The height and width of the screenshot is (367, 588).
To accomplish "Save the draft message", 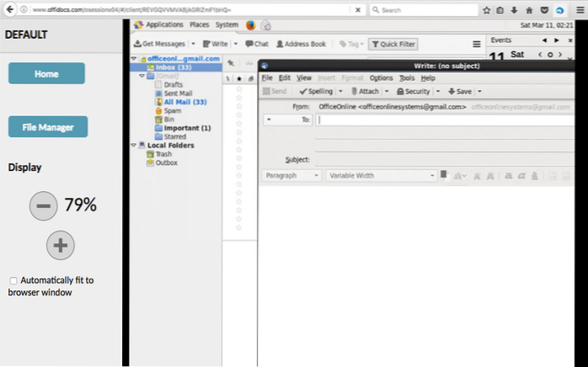I will (459, 91).
